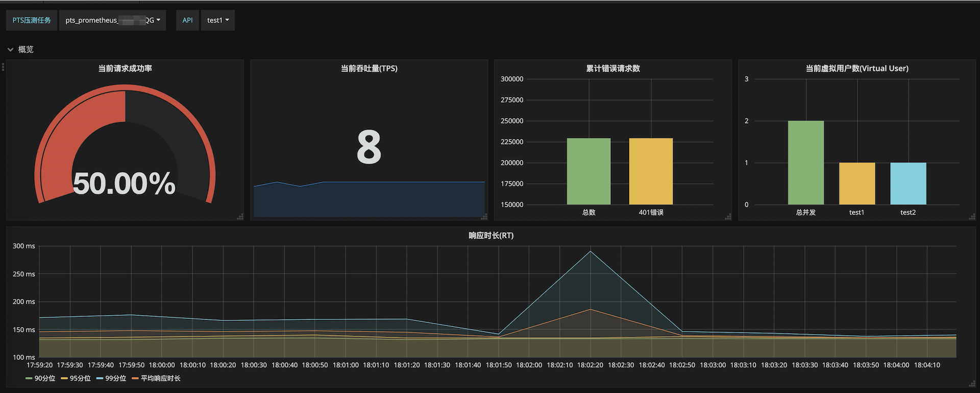Viewport: 980px width, 393px height.
Task: Open the test1 API dropdown
Action: click(x=218, y=20)
